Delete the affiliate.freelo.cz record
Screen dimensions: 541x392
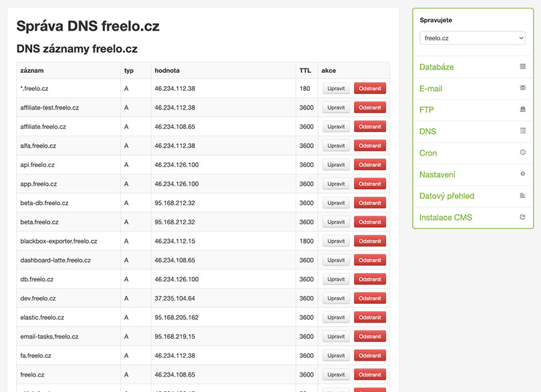[370, 127]
